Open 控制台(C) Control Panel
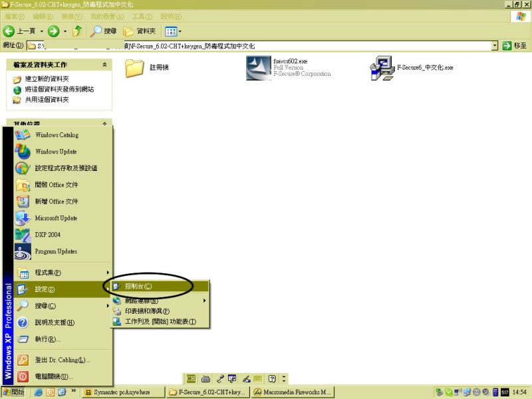532x399 pixels. click(160, 286)
